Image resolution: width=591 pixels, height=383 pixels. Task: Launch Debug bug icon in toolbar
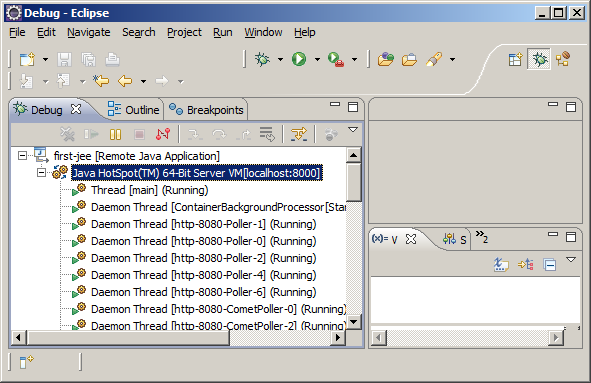262,59
